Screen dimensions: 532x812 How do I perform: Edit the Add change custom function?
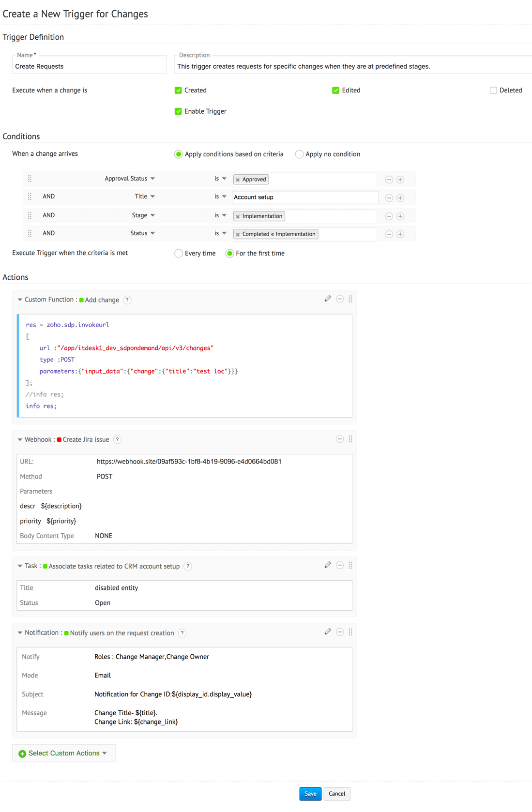click(x=328, y=299)
